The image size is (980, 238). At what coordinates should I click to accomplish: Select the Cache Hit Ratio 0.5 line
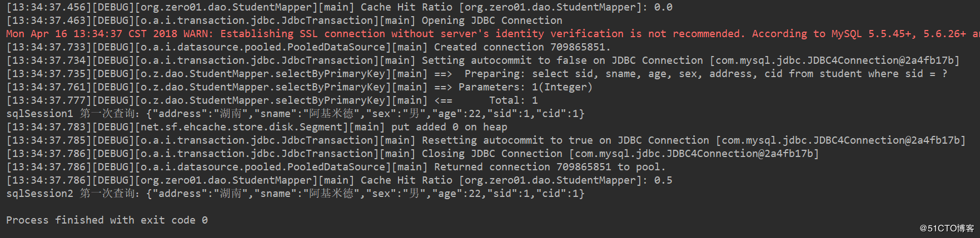pyautogui.click(x=339, y=180)
